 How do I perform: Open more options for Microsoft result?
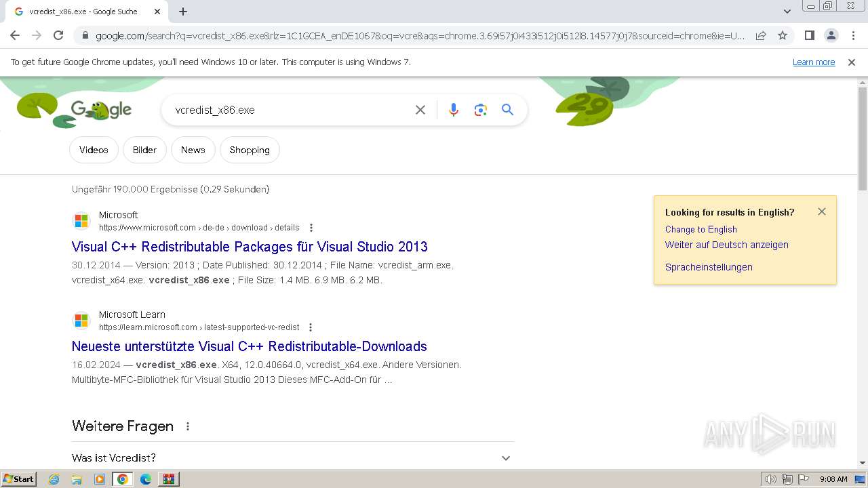[x=311, y=228]
